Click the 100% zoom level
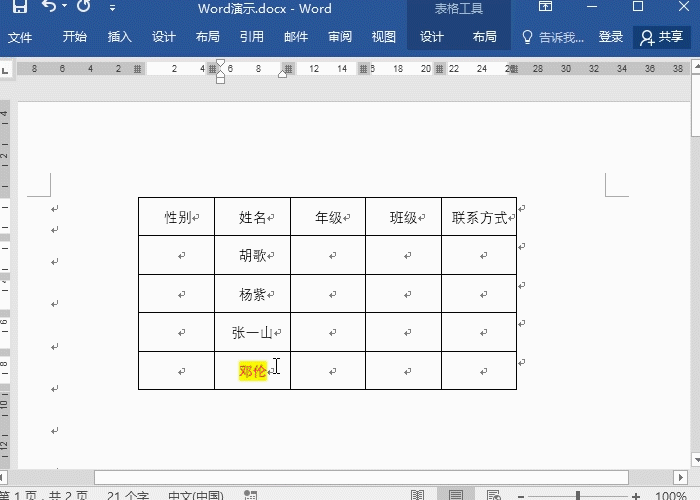This screenshot has width=700, height=500. 671,496
